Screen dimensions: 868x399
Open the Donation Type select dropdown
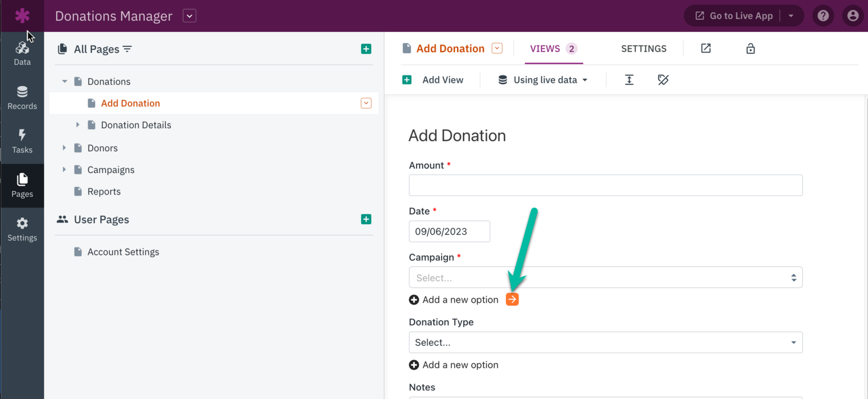[605, 342]
